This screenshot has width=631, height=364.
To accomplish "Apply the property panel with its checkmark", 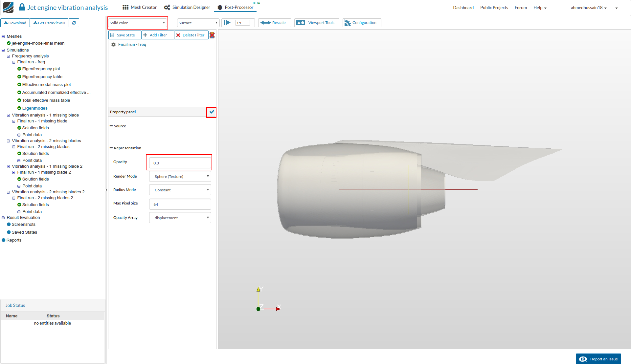I will [212, 112].
